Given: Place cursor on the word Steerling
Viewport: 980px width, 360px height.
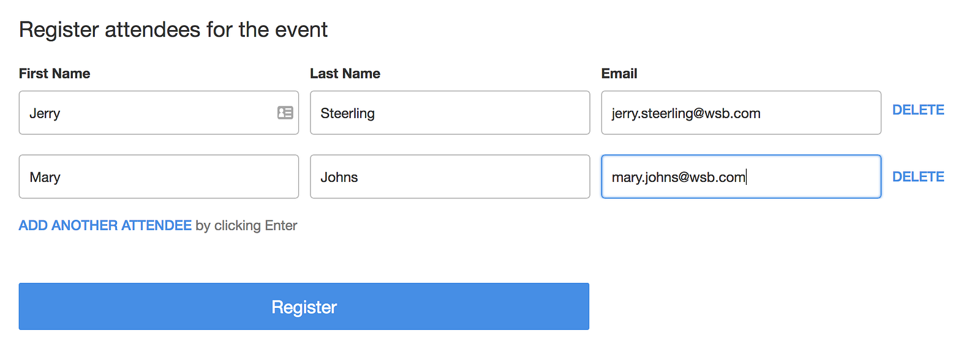Looking at the screenshot, I should click(x=347, y=113).
